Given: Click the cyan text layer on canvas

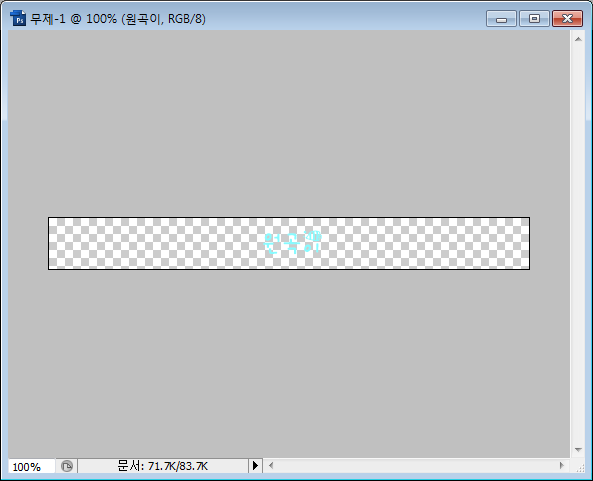Looking at the screenshot, I should [x=292, y=242].
